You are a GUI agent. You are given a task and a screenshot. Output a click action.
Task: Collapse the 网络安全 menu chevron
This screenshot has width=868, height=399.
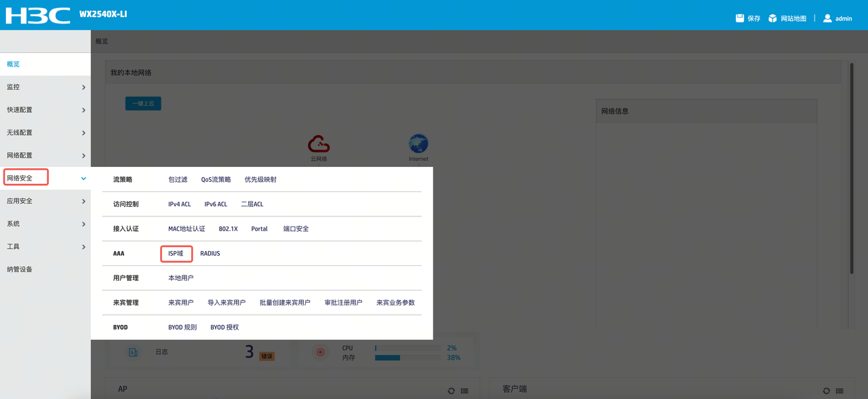83,178
